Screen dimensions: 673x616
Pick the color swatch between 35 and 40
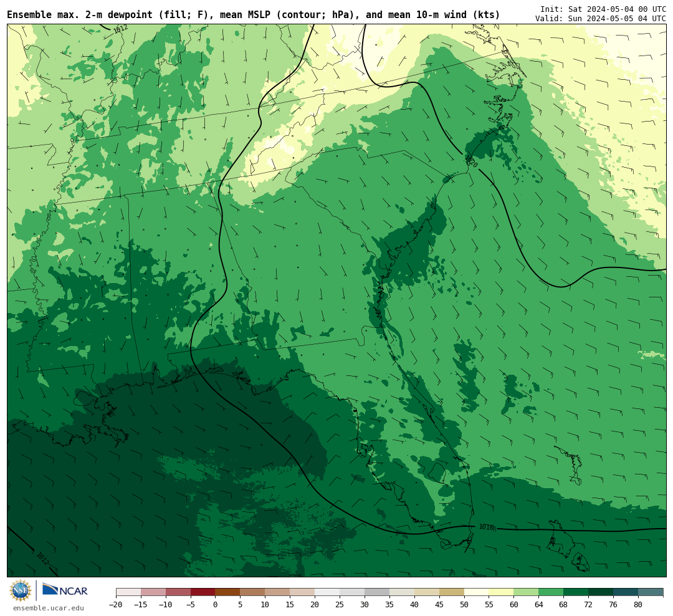402,592
